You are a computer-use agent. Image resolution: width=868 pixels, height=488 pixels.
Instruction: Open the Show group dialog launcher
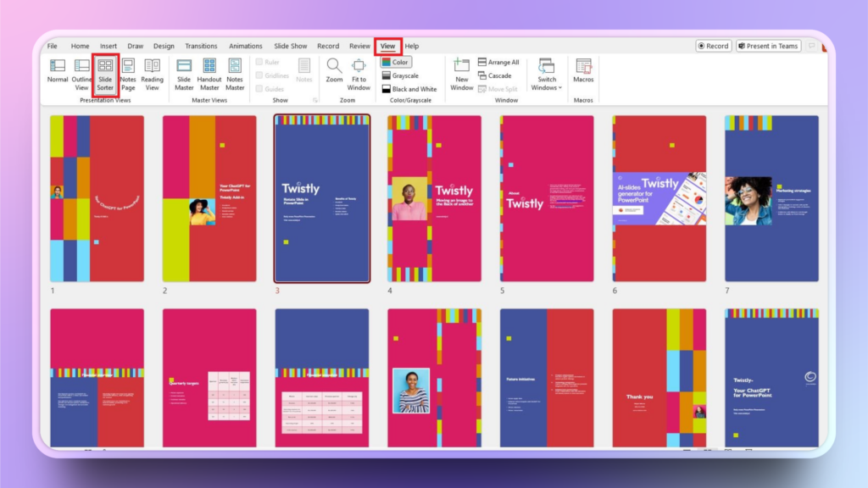pos(315,100)
